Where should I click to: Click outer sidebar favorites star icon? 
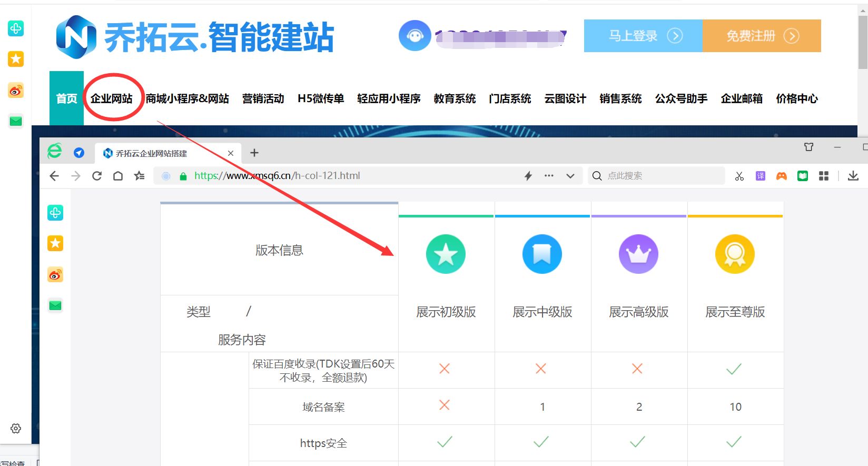tap(16, 59)
